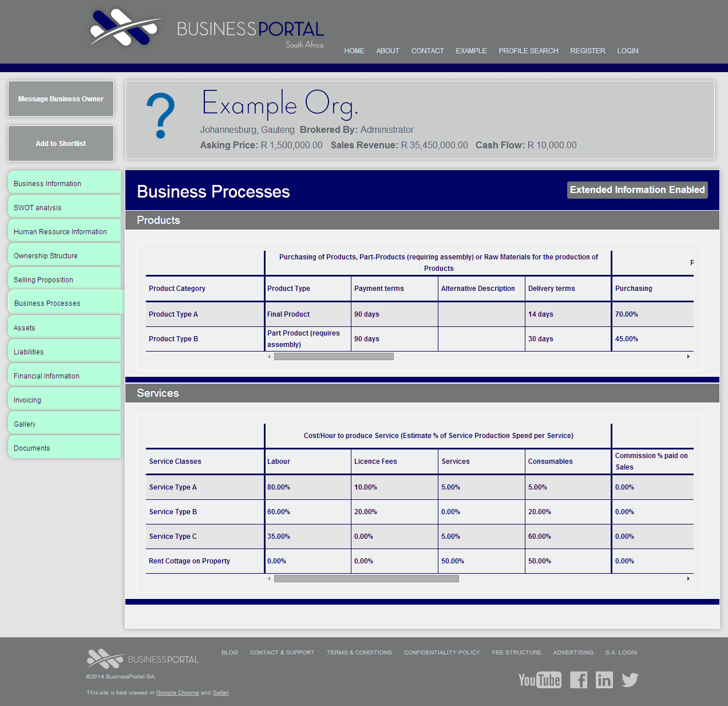Click the Products table horizontal scrollbar thumb
The image size is (728, 706).
(334, 356)
